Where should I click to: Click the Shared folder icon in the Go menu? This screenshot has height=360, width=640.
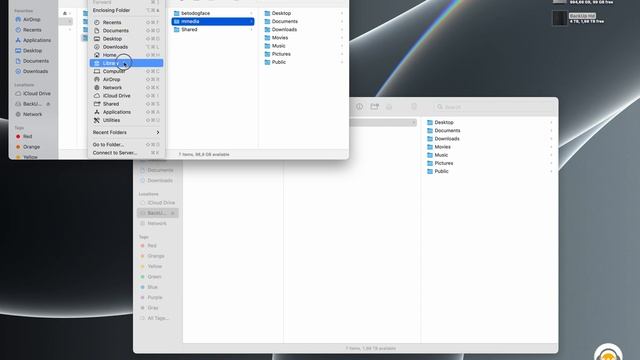click(97, 104)
